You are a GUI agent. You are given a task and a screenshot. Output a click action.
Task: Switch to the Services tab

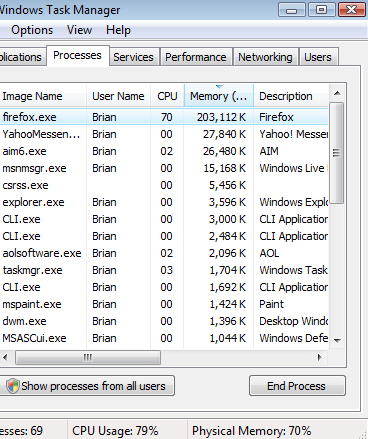point(133,57)
